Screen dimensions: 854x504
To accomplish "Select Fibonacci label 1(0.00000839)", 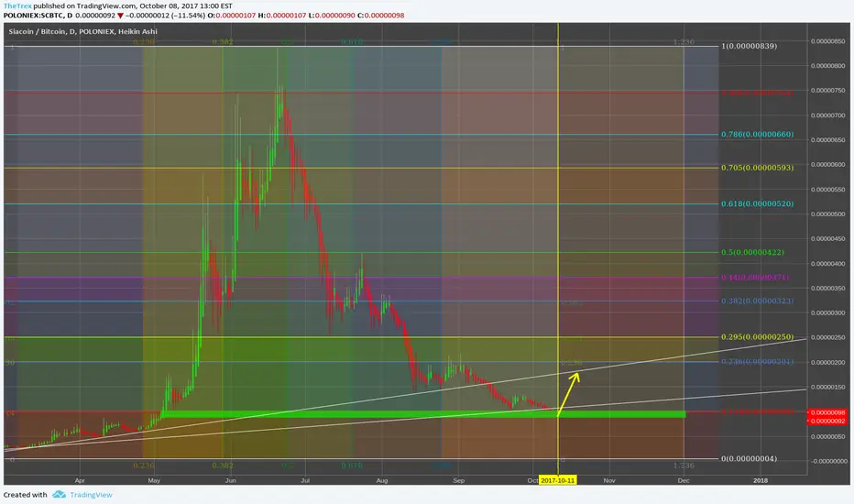I will 749,46.
